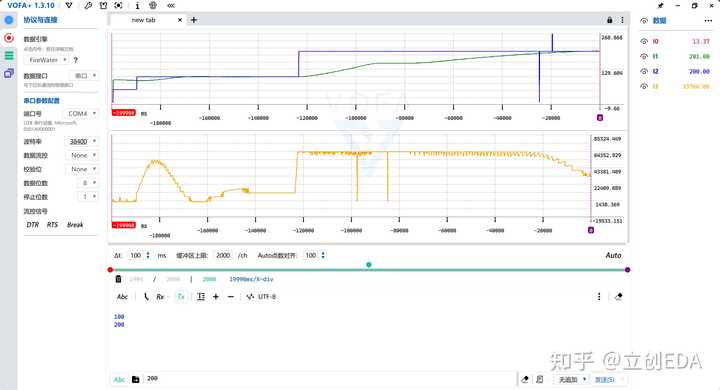This screenshot has height=390, width=720.
Task: Clear send box with bottom eraser icon
Action: (x=525, y=379)
